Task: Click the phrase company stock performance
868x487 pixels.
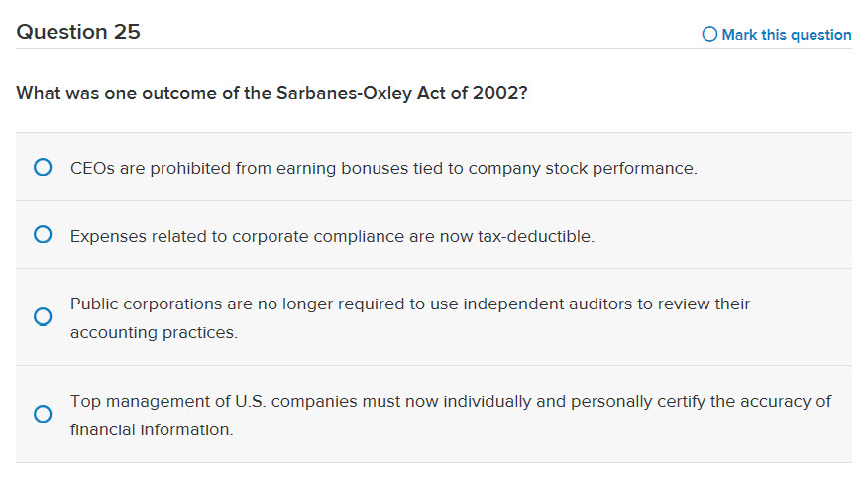Action: pos(583,169)
